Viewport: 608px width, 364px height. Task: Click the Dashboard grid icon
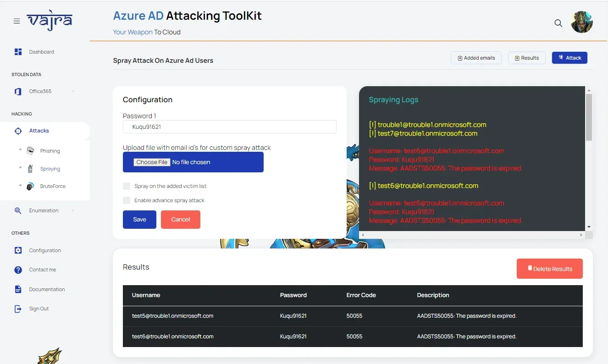point(18,52)
